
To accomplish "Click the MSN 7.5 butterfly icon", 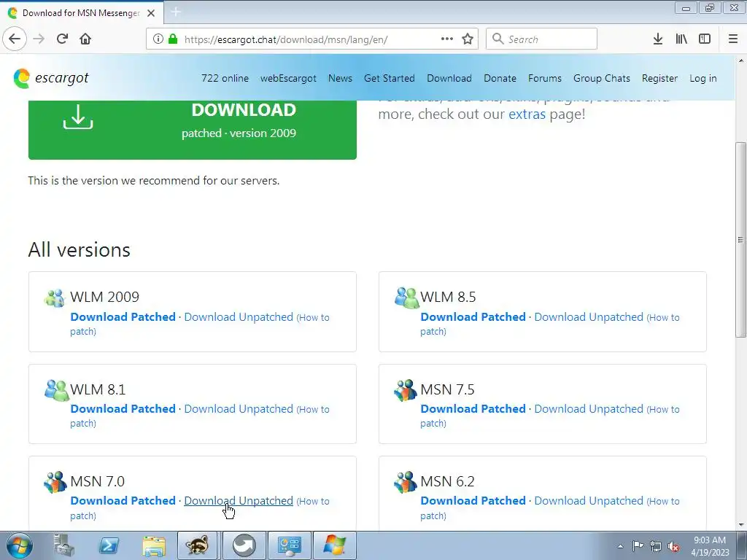I will pos(406,390).
